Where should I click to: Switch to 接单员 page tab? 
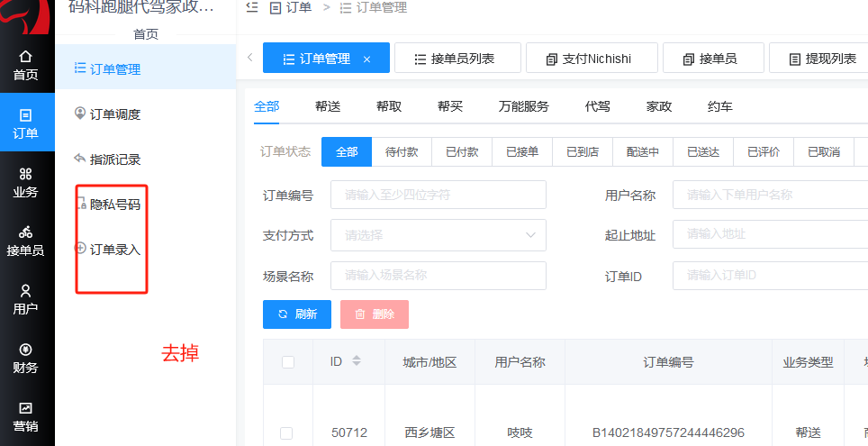pyautogui.click(x=713, y=59)
